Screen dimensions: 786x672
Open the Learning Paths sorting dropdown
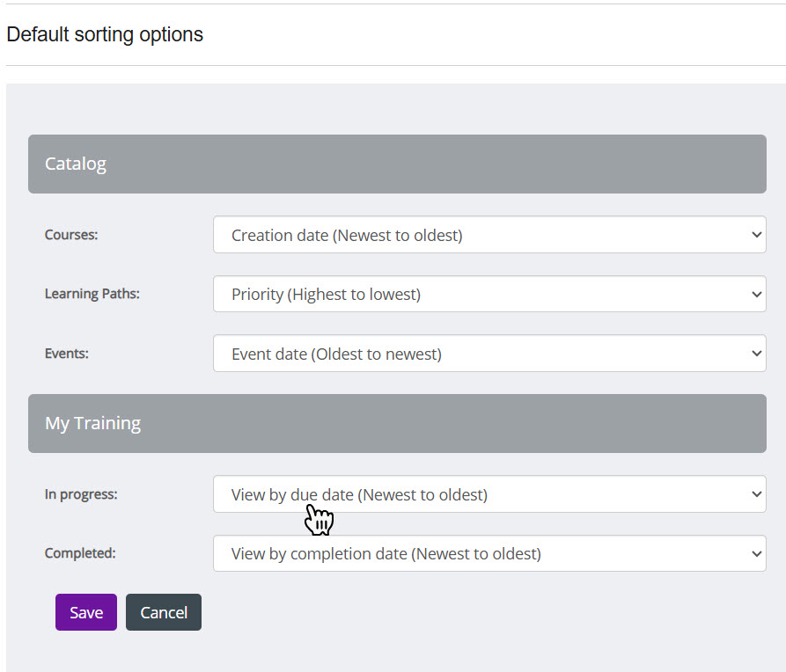(x=488, y=294)
